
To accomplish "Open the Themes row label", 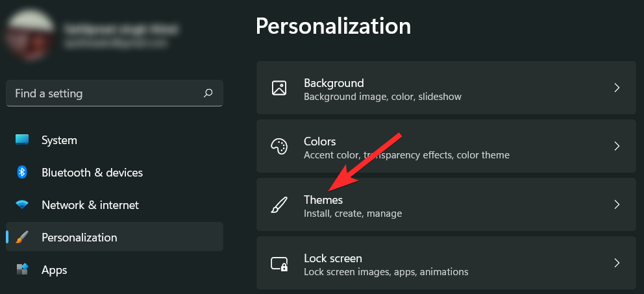I will (x=323, y=200).
